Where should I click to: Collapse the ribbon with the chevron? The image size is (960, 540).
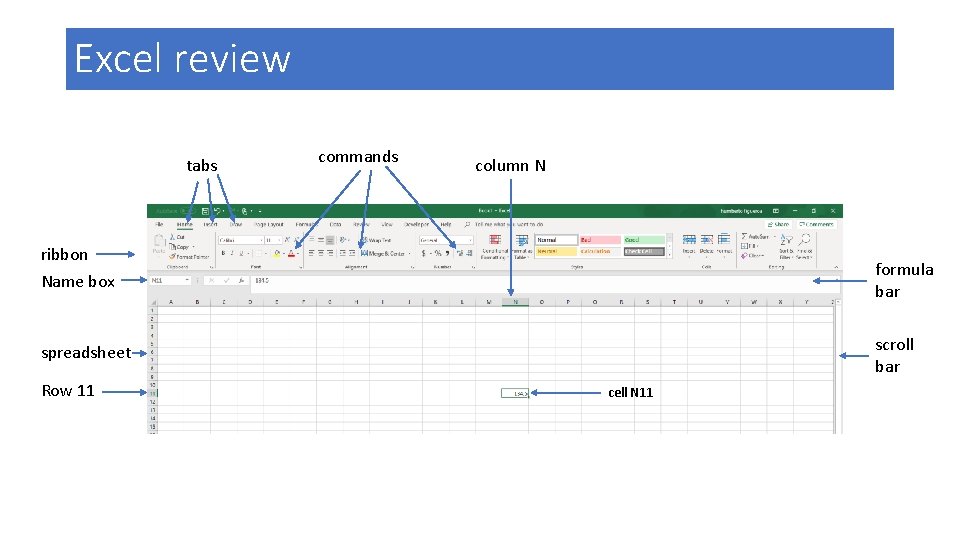836,267
